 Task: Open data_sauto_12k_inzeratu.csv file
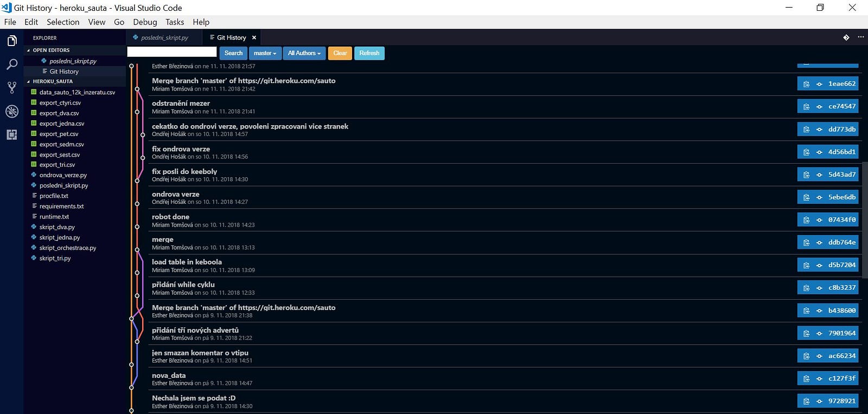coord(77,93)
